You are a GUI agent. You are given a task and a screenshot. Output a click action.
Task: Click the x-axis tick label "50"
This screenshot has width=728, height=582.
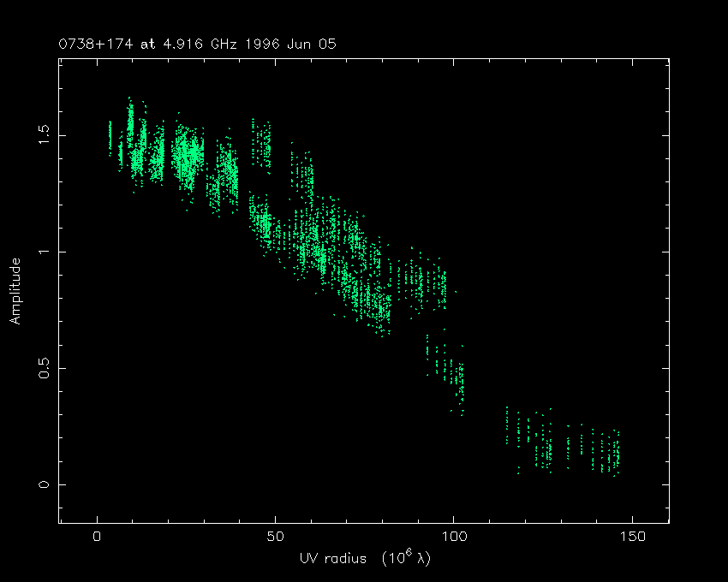tap(275, 537)
